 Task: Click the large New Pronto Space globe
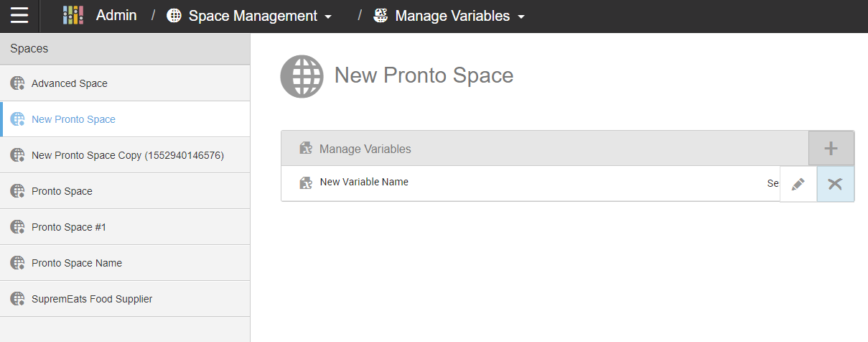point(302,76)
